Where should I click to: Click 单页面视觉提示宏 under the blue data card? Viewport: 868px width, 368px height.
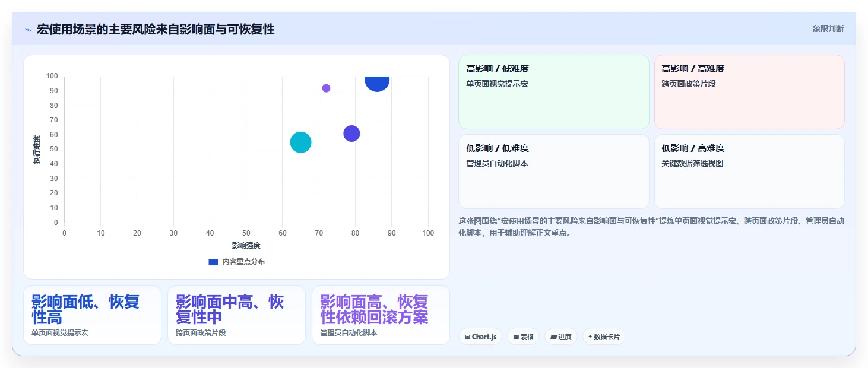60,332
